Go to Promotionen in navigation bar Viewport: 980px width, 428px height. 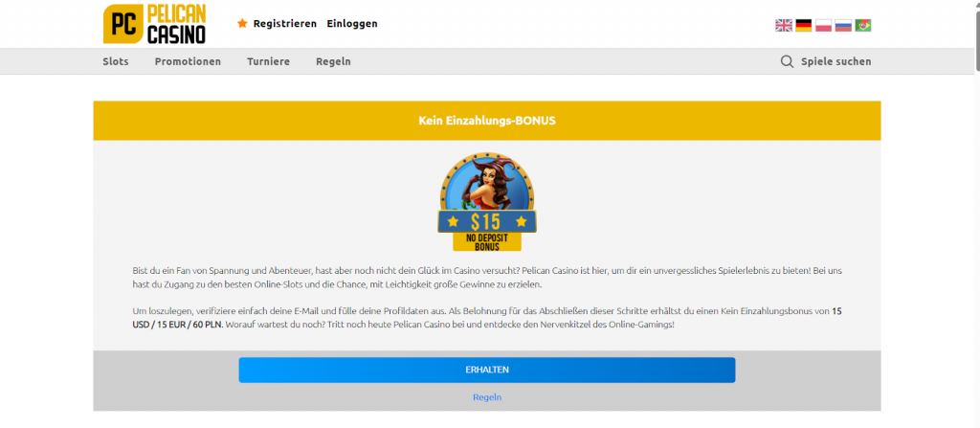pyautogui.click(x=188, y=61)
